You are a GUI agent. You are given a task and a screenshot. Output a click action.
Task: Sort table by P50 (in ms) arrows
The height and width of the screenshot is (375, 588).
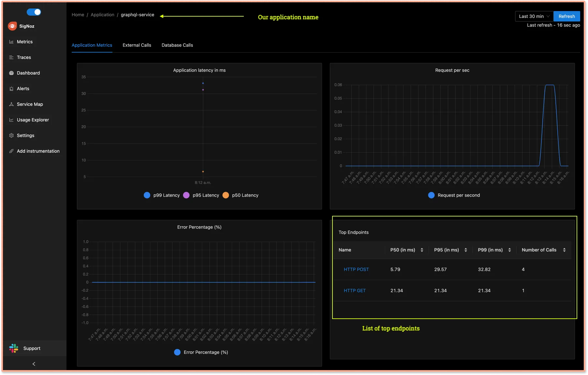click(422, 250)
